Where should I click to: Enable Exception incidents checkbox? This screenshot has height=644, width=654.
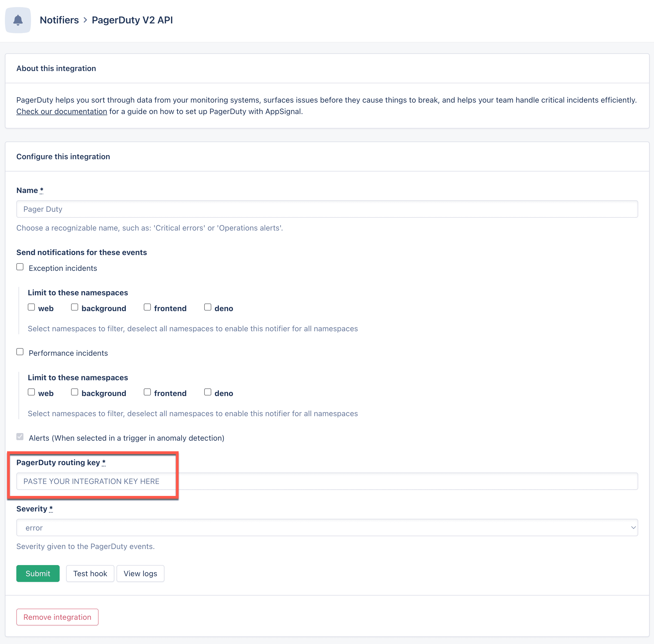click(x=20, y=267)
